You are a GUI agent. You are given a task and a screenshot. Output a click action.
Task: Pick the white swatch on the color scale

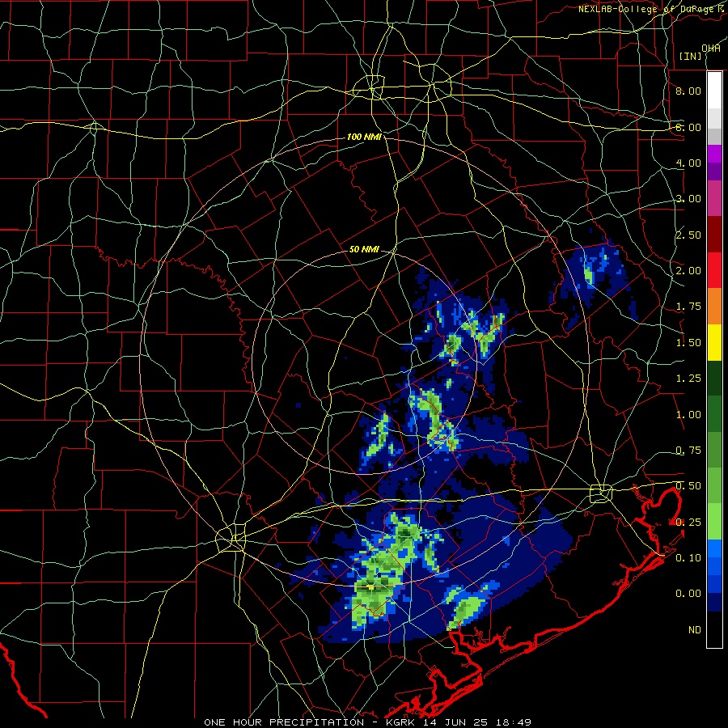click(x=714, y=91)
